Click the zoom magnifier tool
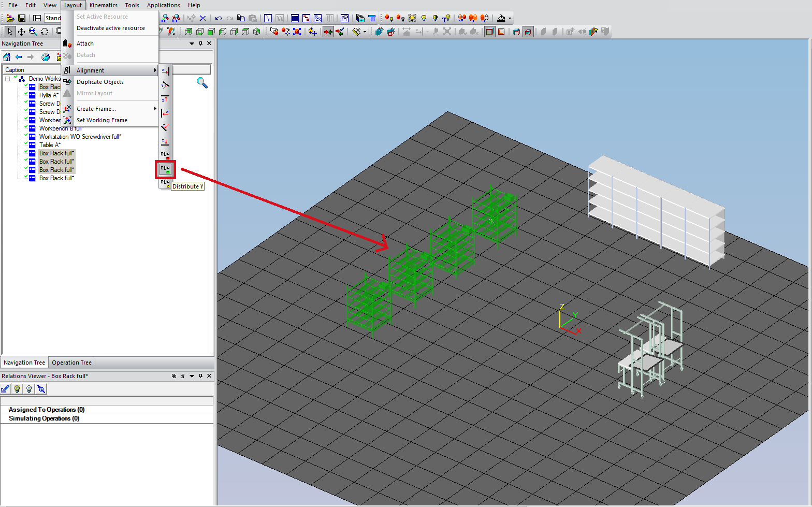 click(33, 32)
